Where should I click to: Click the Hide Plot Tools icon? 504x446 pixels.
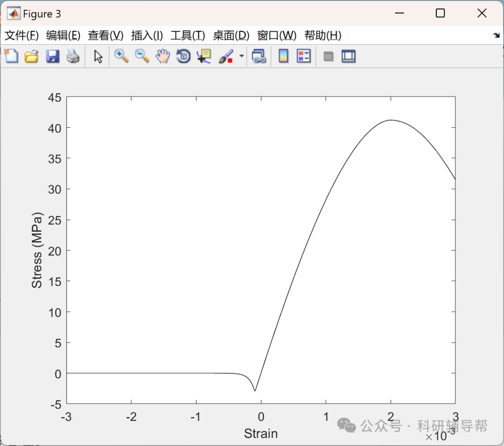[x=328, y=56]
